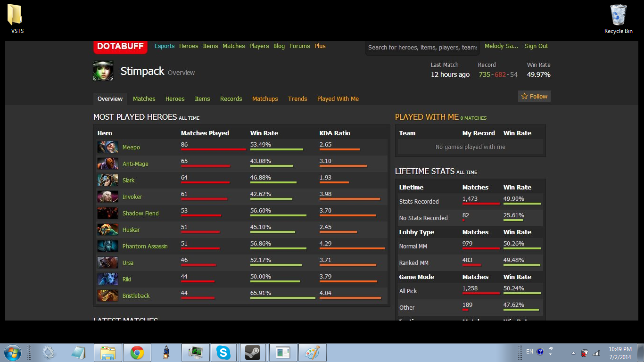Open Steam from the taskbar
The width and height of the screenshot is (644, 362).
point(253,353)
